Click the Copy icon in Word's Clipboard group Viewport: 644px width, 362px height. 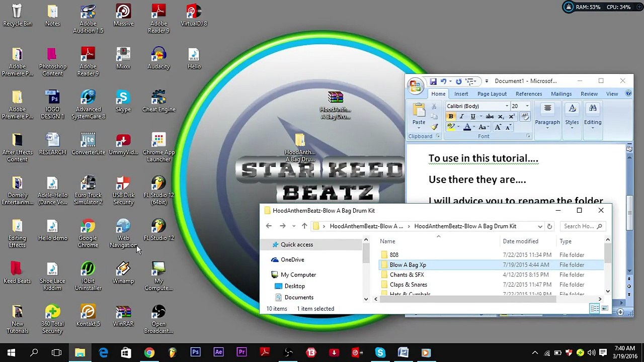[x=435, y=117]
